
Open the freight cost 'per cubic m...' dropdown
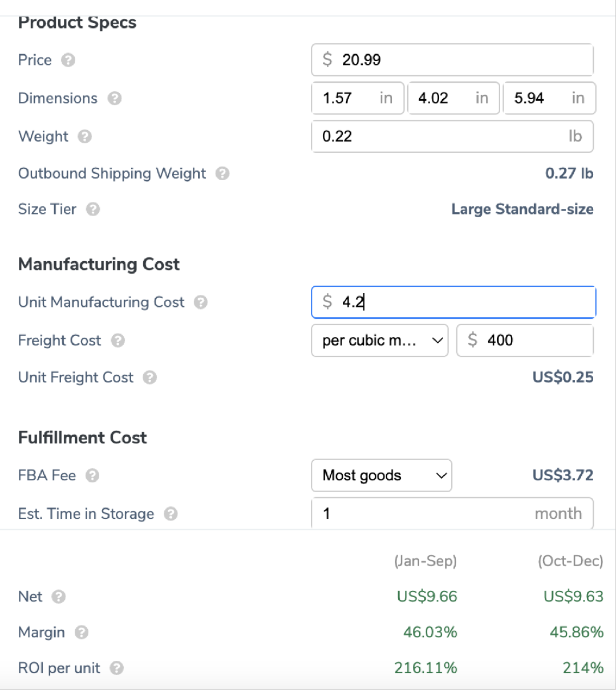(x=380, y=340)
